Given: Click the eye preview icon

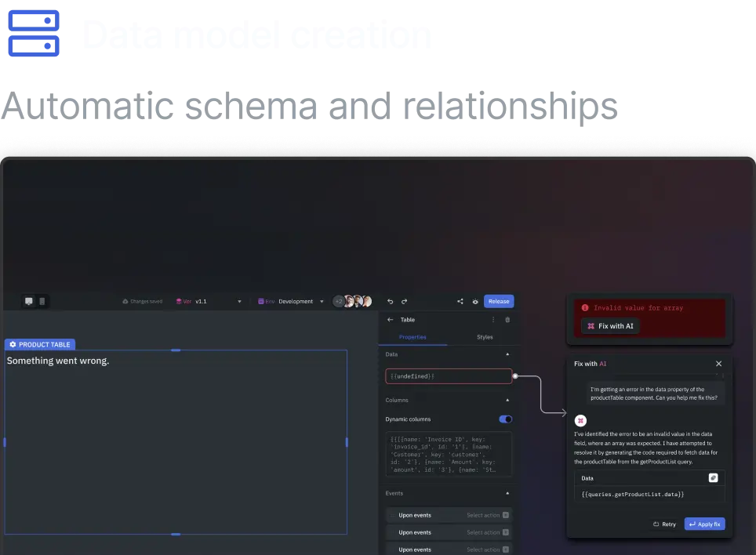Looking at the screenshot, I should 475,301.
